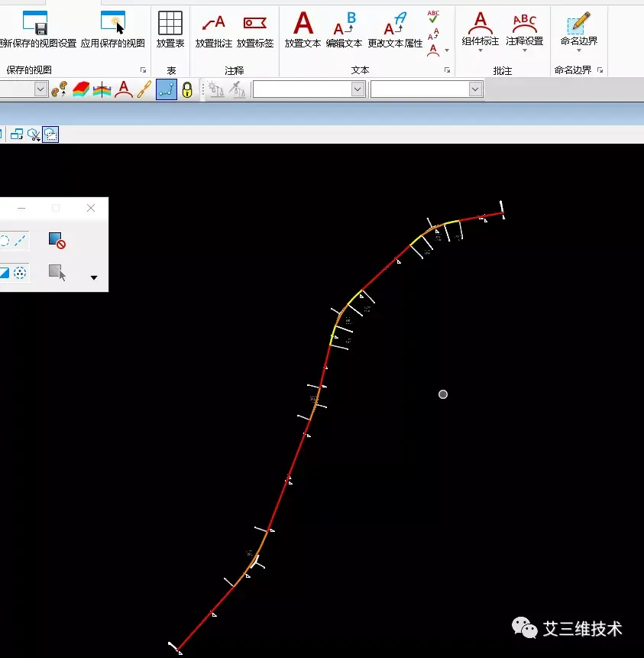Screen dimensions: 644x658
Task: Open 文本 group dialog launcher
Action: [x=447, y=70]
